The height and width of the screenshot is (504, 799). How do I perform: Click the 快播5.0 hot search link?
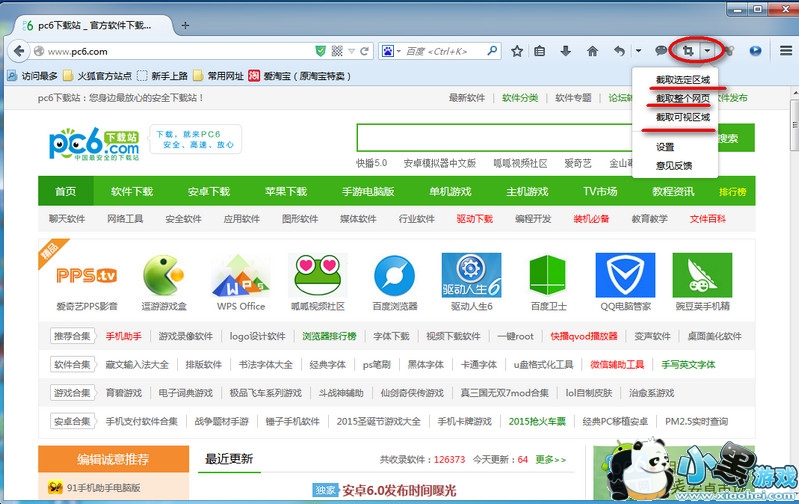[371, 163]
